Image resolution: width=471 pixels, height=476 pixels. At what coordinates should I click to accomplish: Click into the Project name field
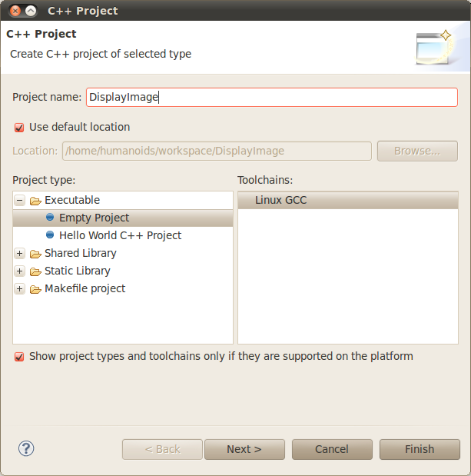[271, 97]
